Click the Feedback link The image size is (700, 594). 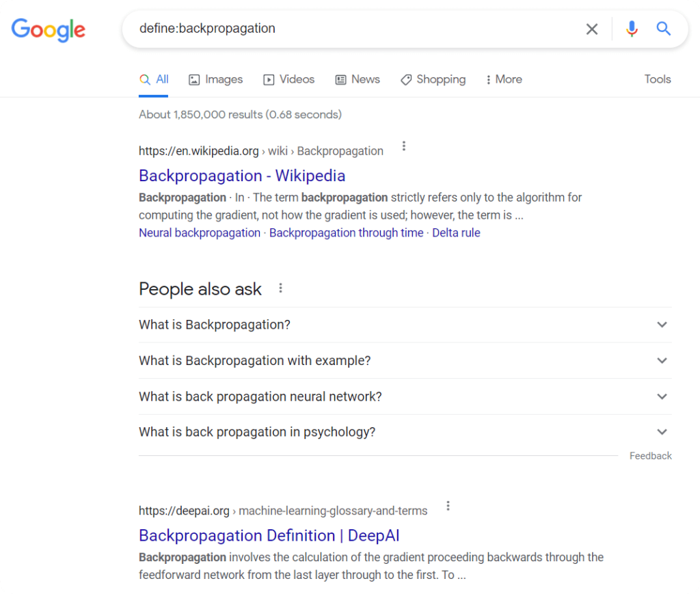point(651,456)
